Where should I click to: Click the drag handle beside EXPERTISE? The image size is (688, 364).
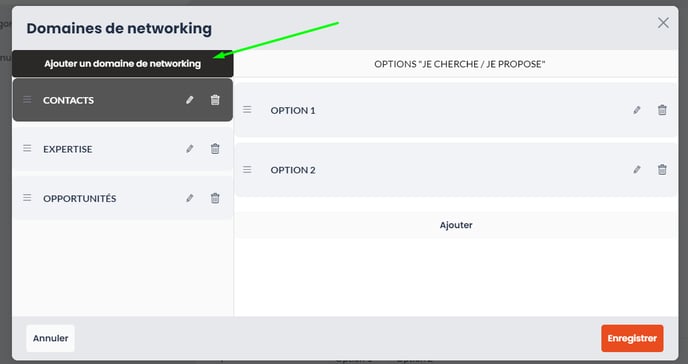click(27, 148)
